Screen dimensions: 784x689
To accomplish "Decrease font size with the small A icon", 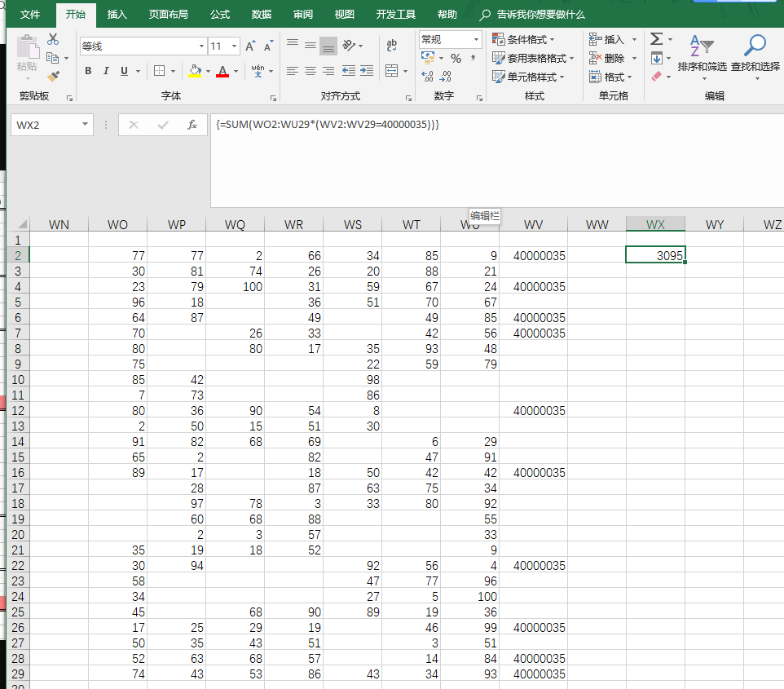I will tap(268, 46).
